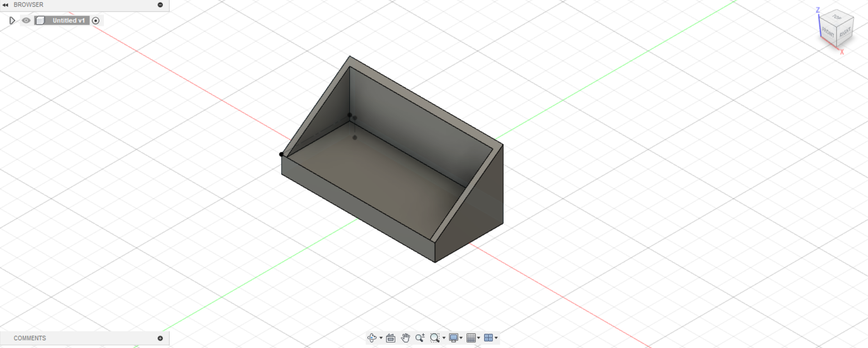Click the TOP face of ViewCube
The image size is (868, 348).
pos(837,17)
